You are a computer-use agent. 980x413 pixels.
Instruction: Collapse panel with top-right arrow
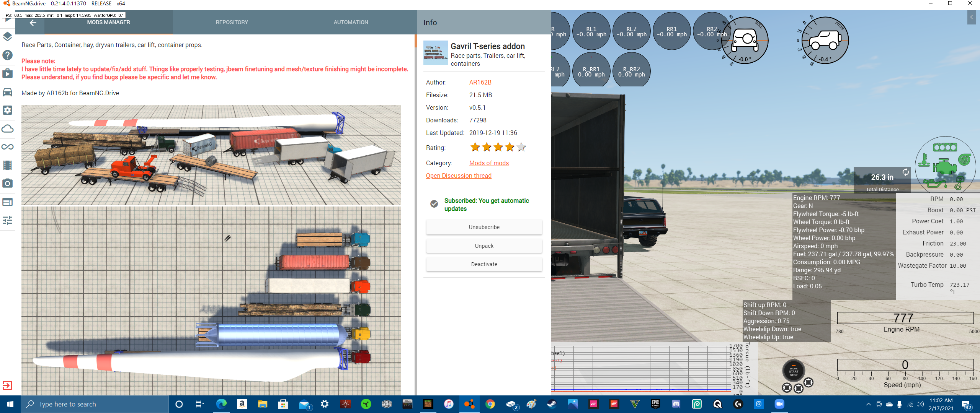coord(972,17)
